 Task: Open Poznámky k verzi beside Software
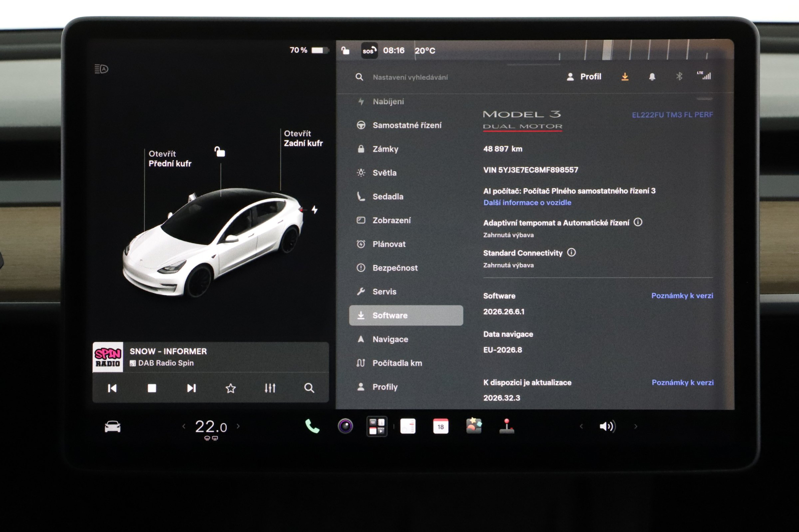682,295
